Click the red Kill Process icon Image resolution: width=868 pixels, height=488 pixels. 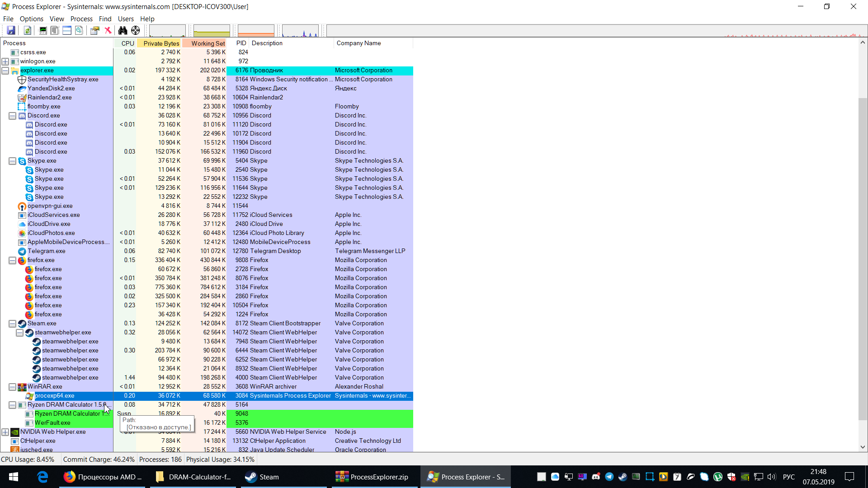point(108,30)
